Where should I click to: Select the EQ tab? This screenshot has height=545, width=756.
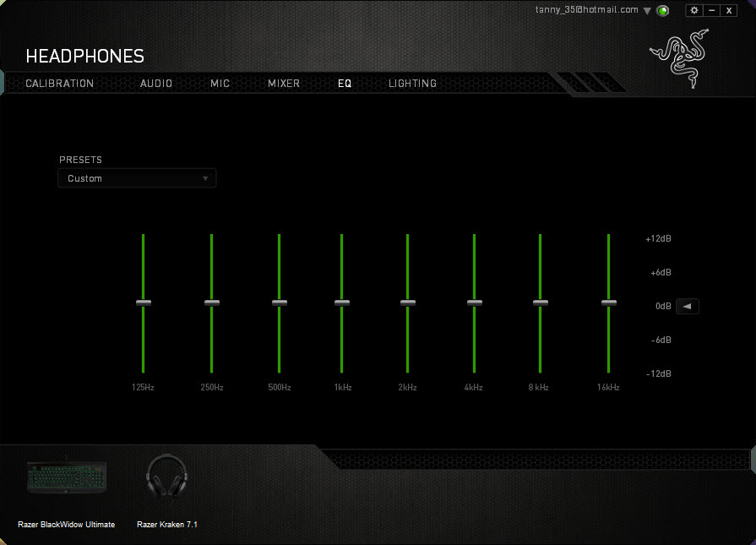(x=345, y=84)
